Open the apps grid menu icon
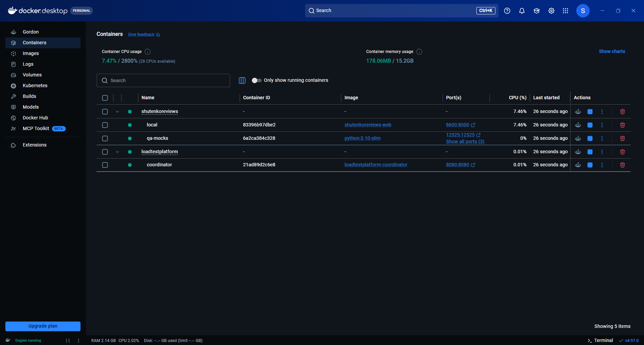644x345 pixels. pos(566,11)
